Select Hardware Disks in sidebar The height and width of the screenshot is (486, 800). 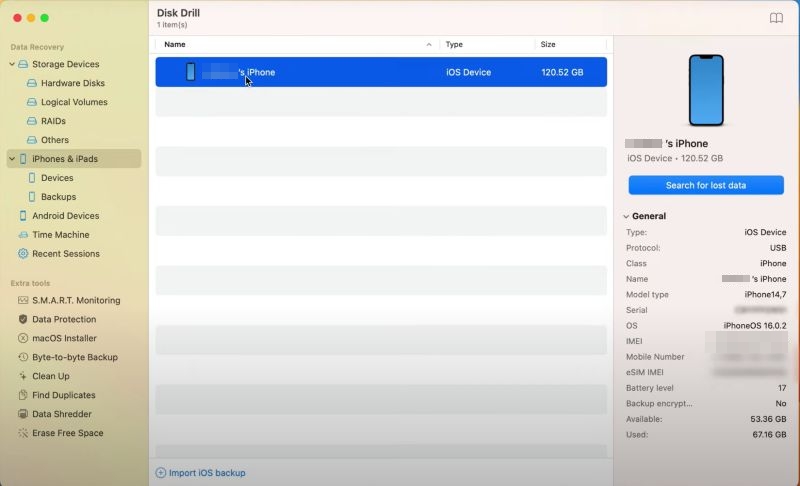(72, 83)
